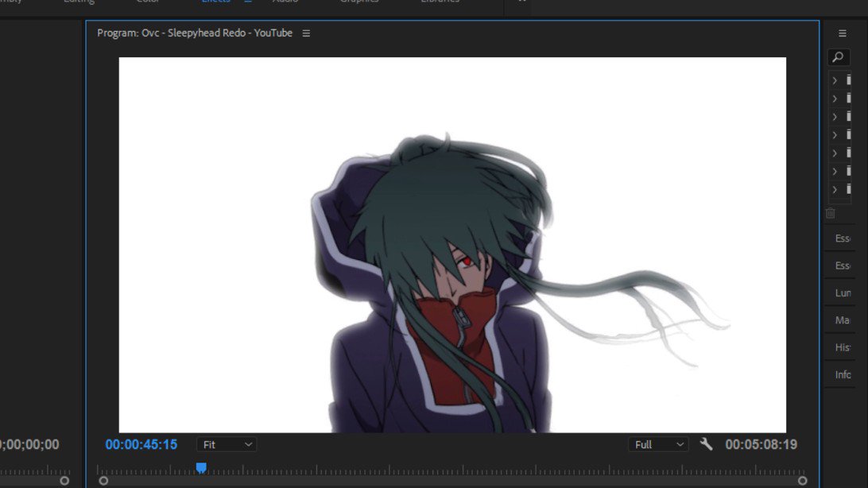Open the Full playback resolution dropdown
The width and height of the screenshot is (868, 488).
click(658, 444)
